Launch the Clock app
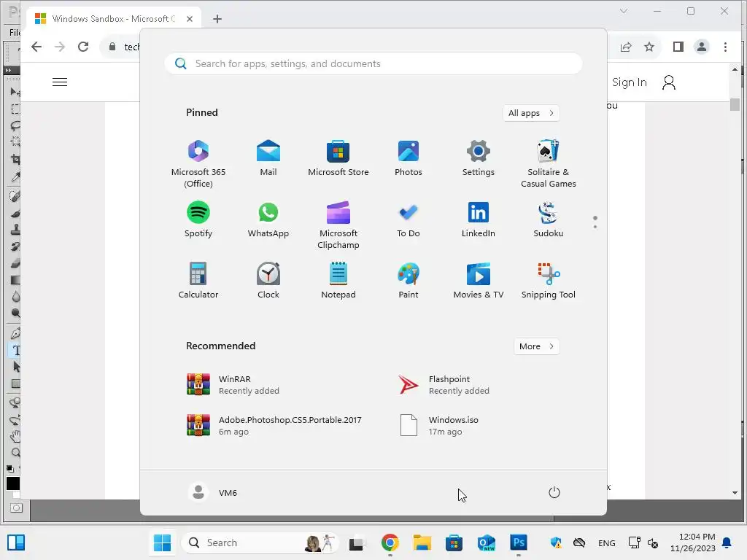The image size is (747, 560). (268, 281)
